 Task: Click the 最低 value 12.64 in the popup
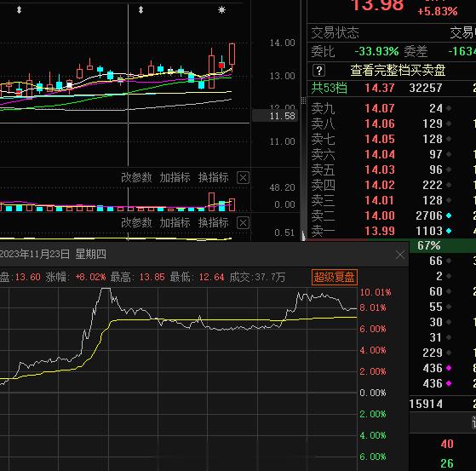coord(211,277)
